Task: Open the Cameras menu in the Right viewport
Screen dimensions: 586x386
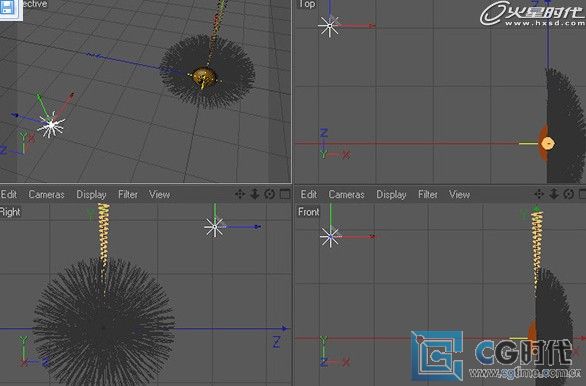Action: [x=46, y=194]
